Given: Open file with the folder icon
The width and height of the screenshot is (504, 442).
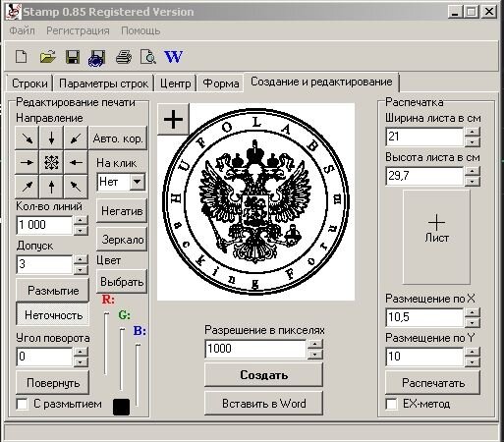Looking at the screenshot, I should (48, 57).
